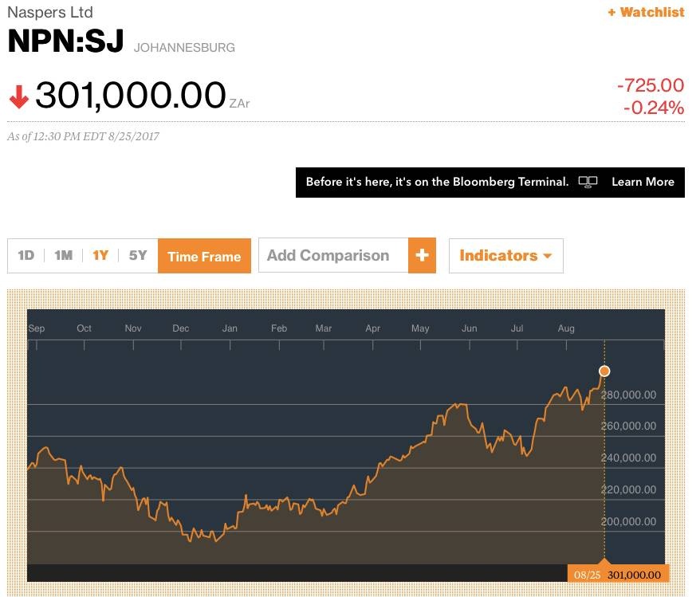Click the Oct label on chart axis
This screenshot has height=597, width=700.
pyautogui.click(x=84, y=328)
